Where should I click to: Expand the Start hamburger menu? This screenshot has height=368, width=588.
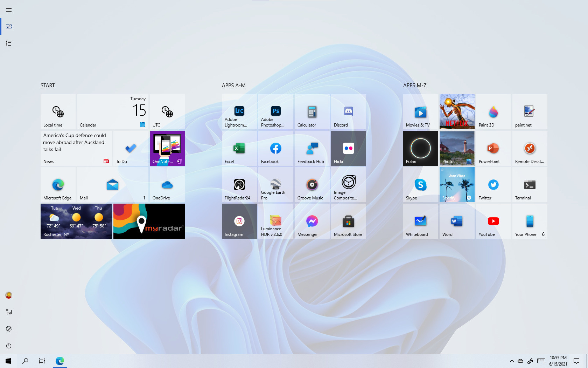coord(9,10)
